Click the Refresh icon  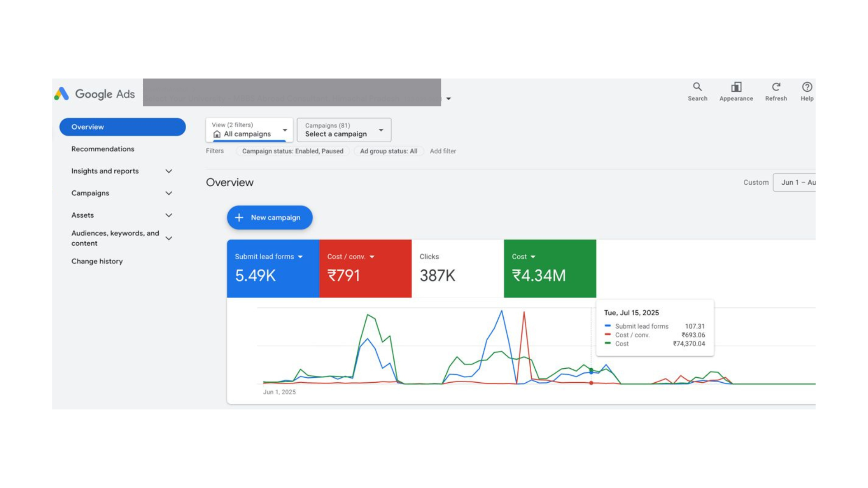pos(776,87)
